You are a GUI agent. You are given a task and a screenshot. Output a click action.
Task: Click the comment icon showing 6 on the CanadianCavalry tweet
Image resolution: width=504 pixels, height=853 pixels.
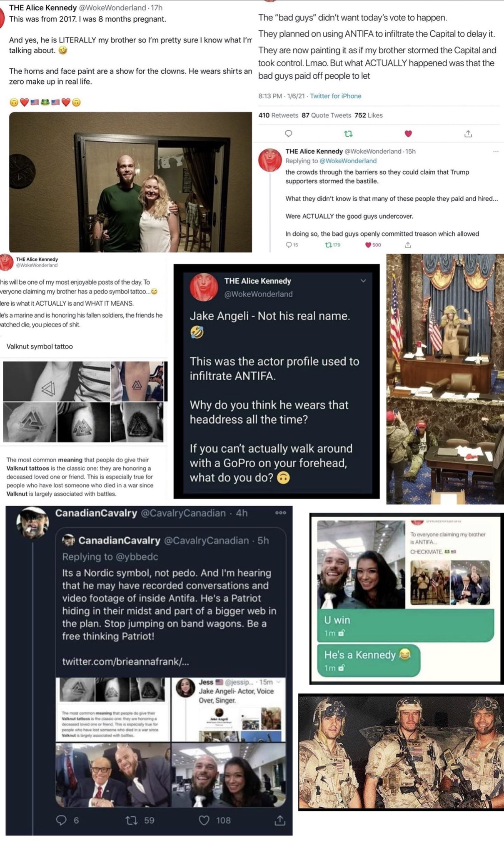tap(61, 820)
